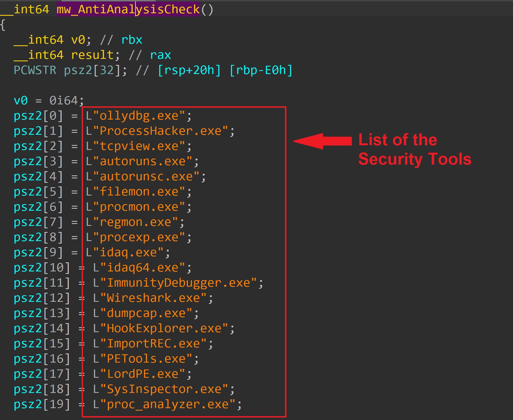Click the psz2[9] array element
The width and height of the screenshot is (513, 420).
pyautogui.click(x=39, y=252)
